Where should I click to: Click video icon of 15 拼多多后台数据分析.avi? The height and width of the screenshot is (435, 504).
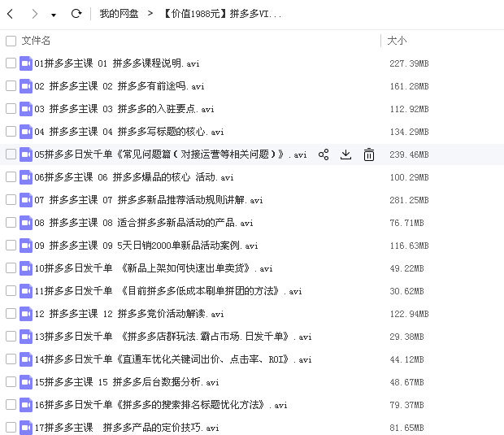[26, 382]
